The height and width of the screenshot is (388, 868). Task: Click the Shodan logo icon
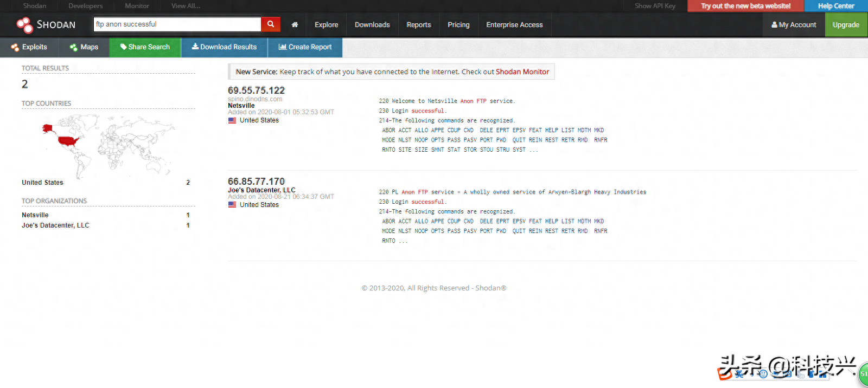click(24, 25)
